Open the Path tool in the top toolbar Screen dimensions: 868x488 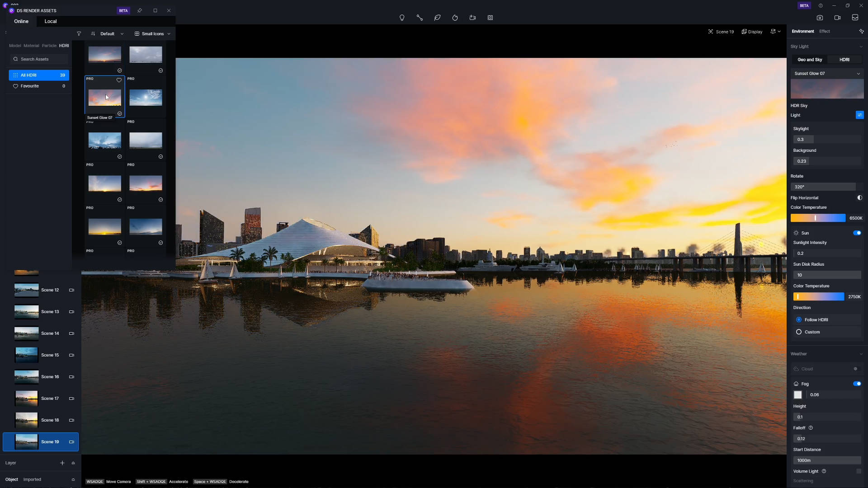pyautogui.click(x=420, y=18)
